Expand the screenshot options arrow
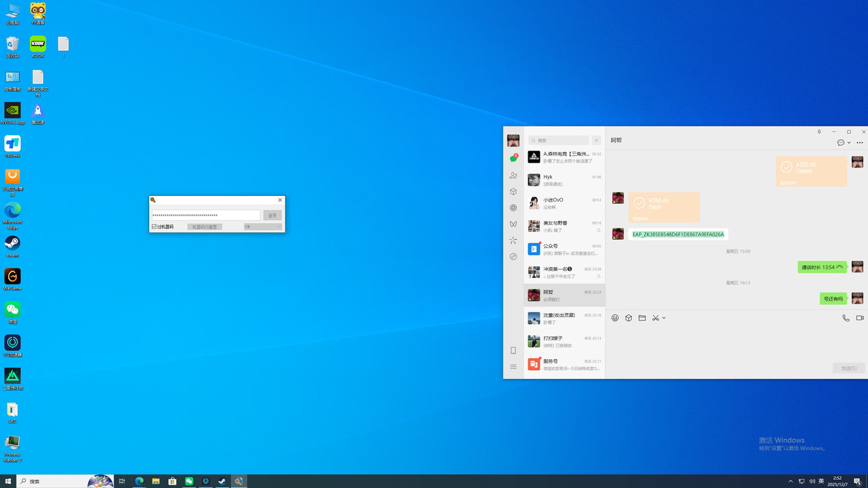The height and width of the screenshot is (488, 868). (x=664, y=318)
